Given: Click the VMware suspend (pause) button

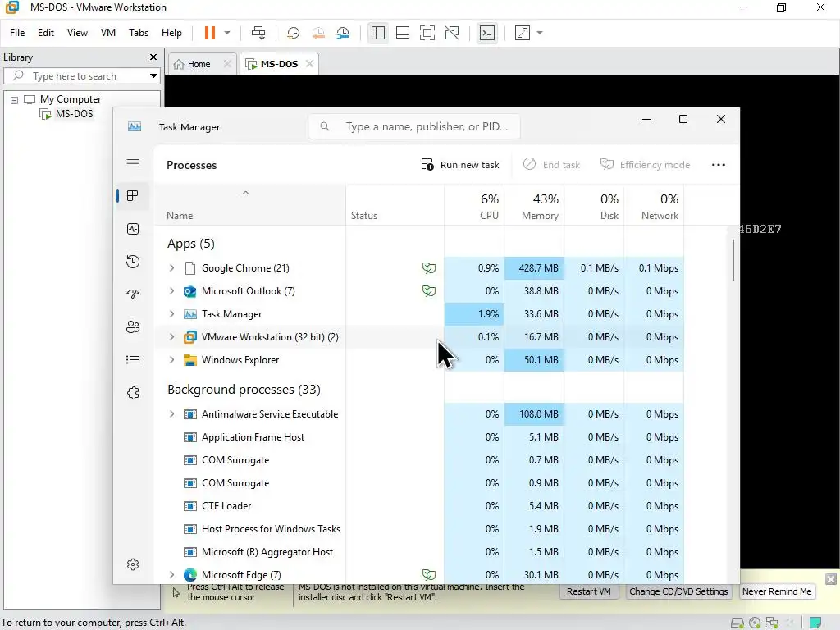Looking at the screenshot, I should click(x=209, y=33).
